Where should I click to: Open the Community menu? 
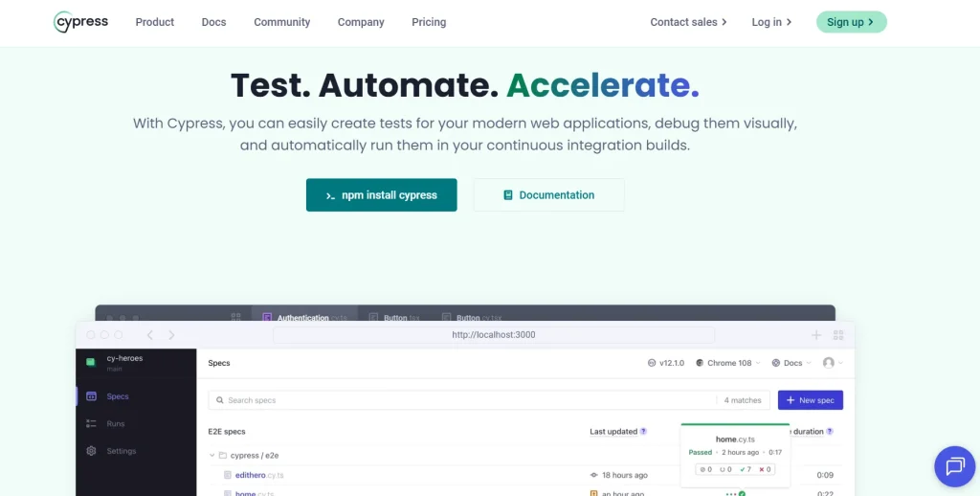pos(282,22)
